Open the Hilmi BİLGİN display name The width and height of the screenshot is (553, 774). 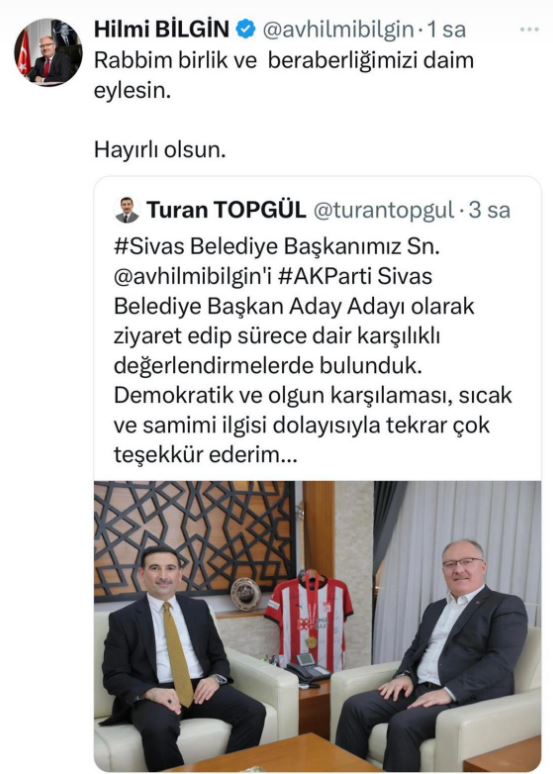coord(161,30)
